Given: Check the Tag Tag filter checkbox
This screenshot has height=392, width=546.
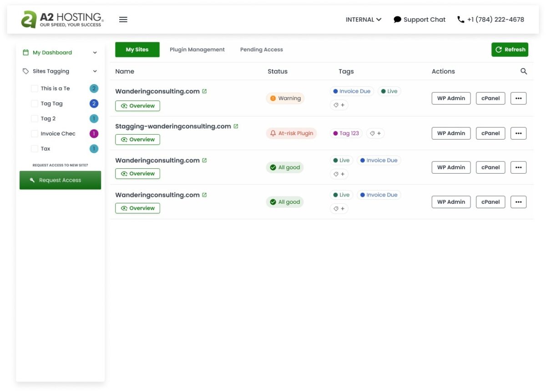Looking at the screenshot, I should (x=35, y=103).
